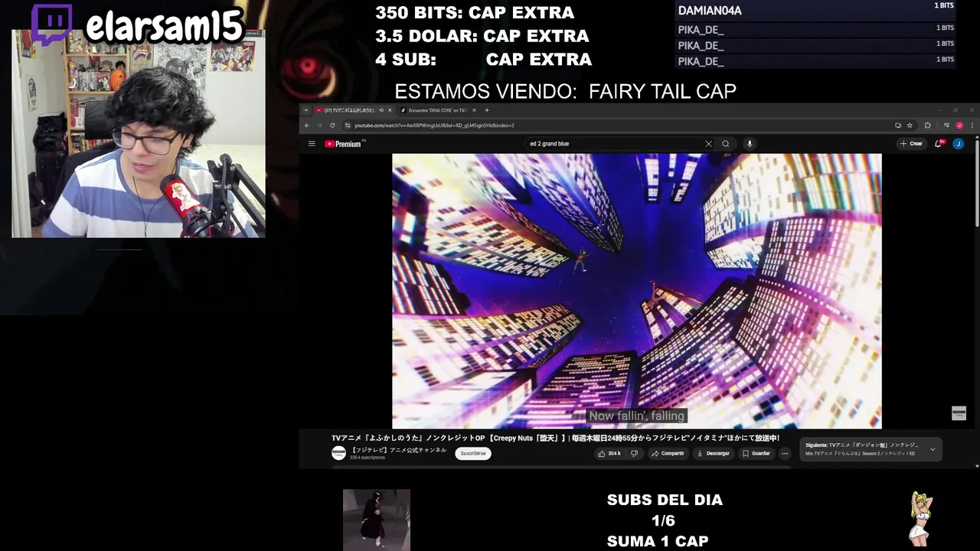Open browser media control icon
Viewport: 980px width, 551px height.
click(946, 125)
